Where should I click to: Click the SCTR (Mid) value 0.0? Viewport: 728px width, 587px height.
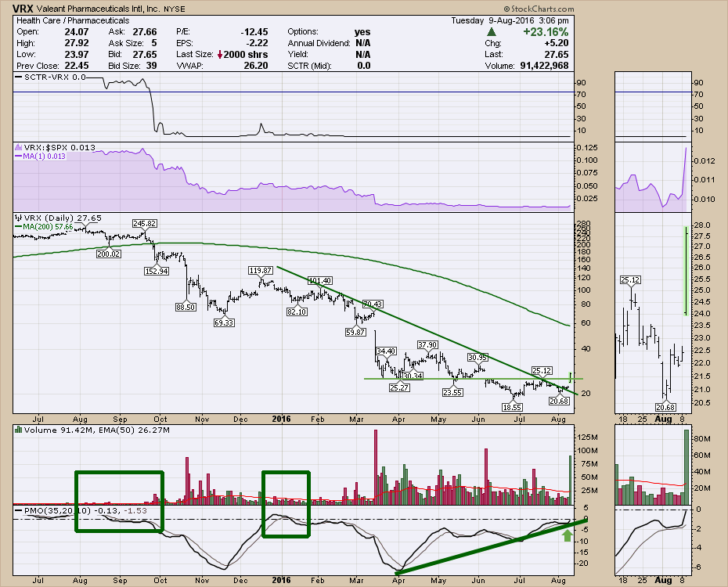364,66
